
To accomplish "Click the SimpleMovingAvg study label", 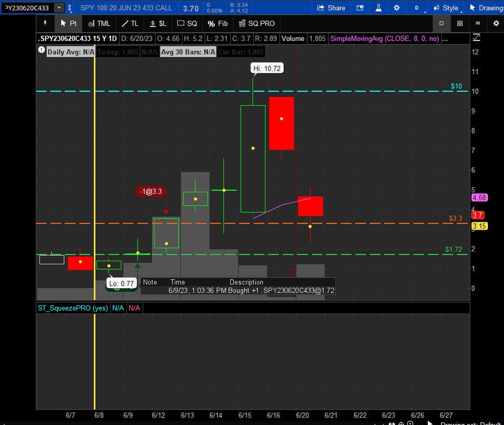I will pos(384,38).
